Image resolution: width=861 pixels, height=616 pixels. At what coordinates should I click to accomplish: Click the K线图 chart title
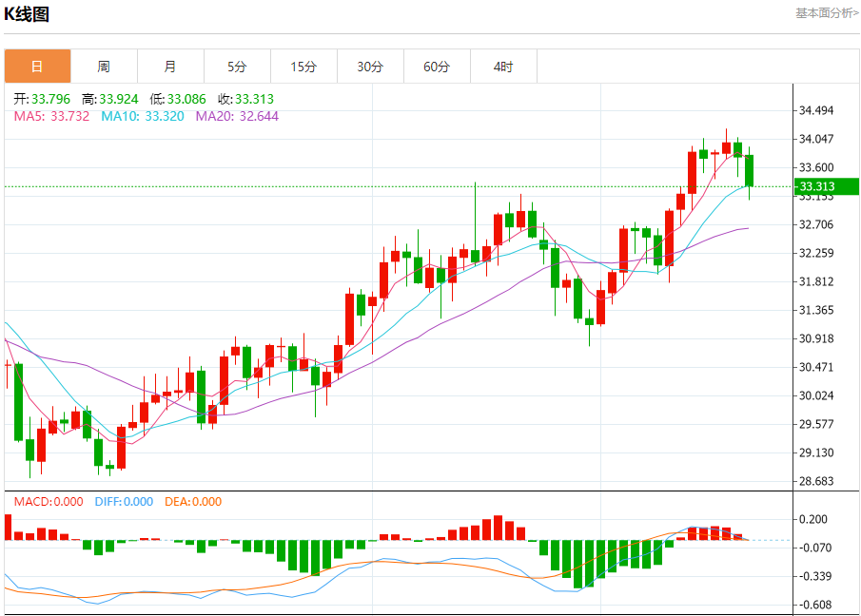click(x=27, y=14)
